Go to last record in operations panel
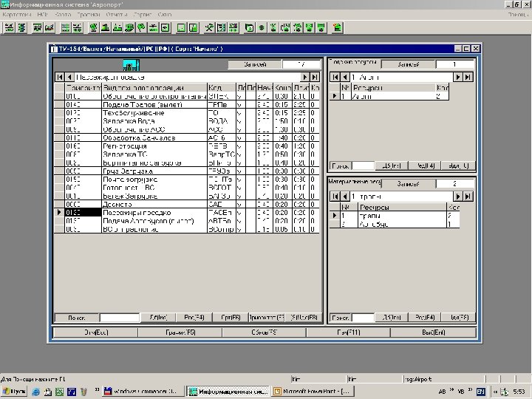Image resolution: width=532 pixels, height=399 pixels. point(315,78)
